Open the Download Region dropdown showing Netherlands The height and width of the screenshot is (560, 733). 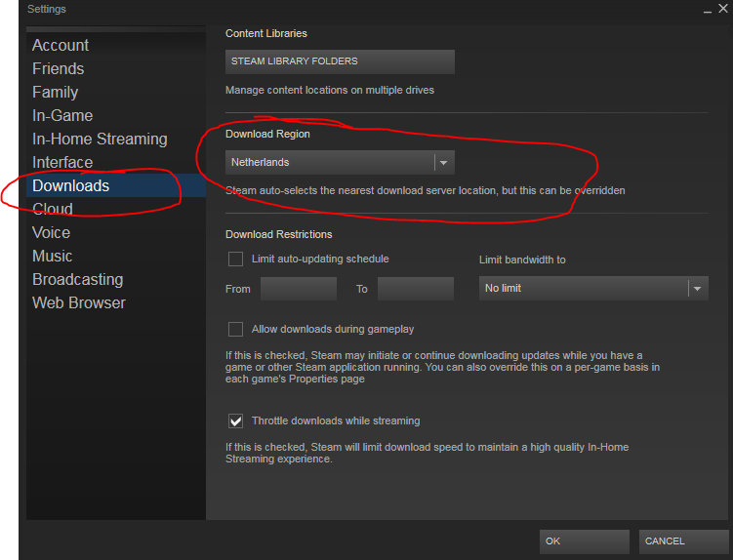tap(340, 162)
